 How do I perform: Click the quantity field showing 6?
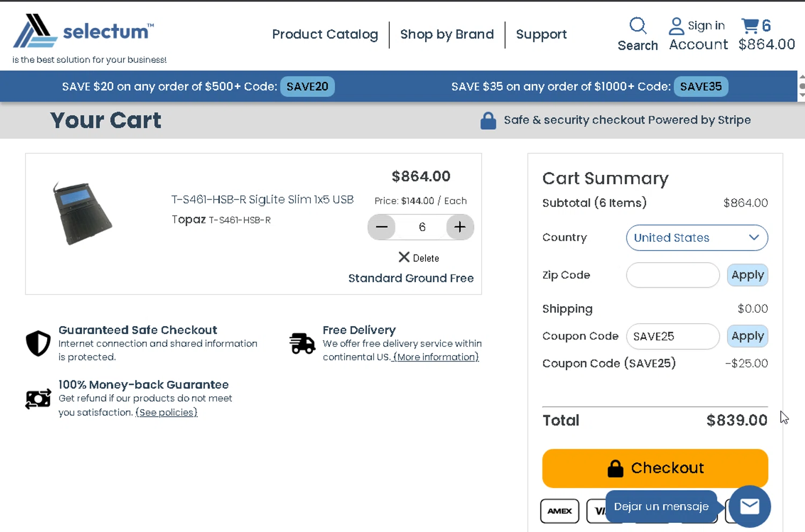coord(422,227)
